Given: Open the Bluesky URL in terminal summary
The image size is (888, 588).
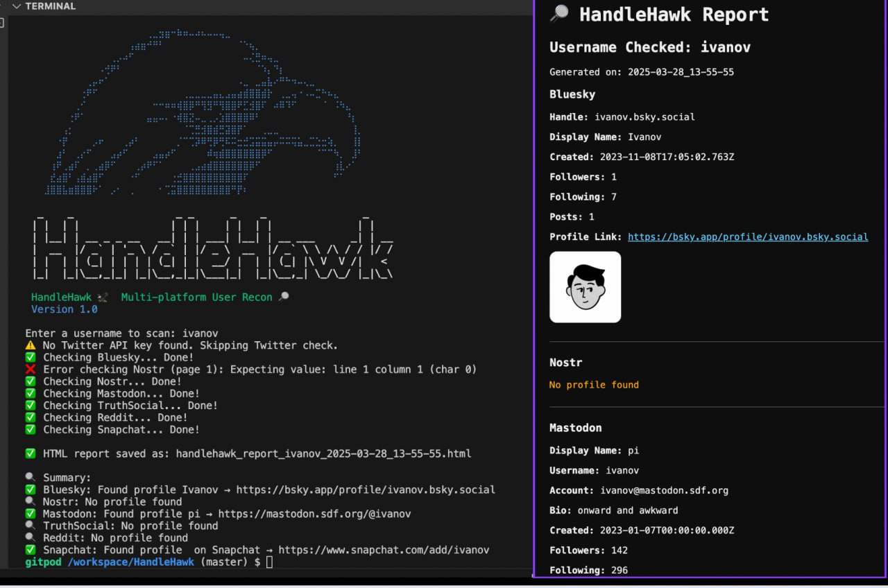Looking at the screenshot, I should point(366,490).
